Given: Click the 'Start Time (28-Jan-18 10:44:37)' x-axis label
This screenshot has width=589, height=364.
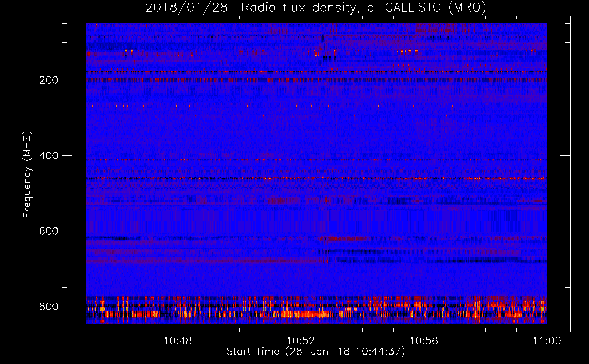Looking at the screenshot, I should (x=316, y=352).
